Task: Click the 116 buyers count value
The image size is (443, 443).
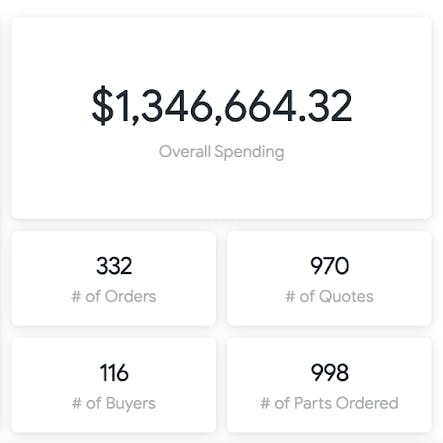Action: point(114,372)
